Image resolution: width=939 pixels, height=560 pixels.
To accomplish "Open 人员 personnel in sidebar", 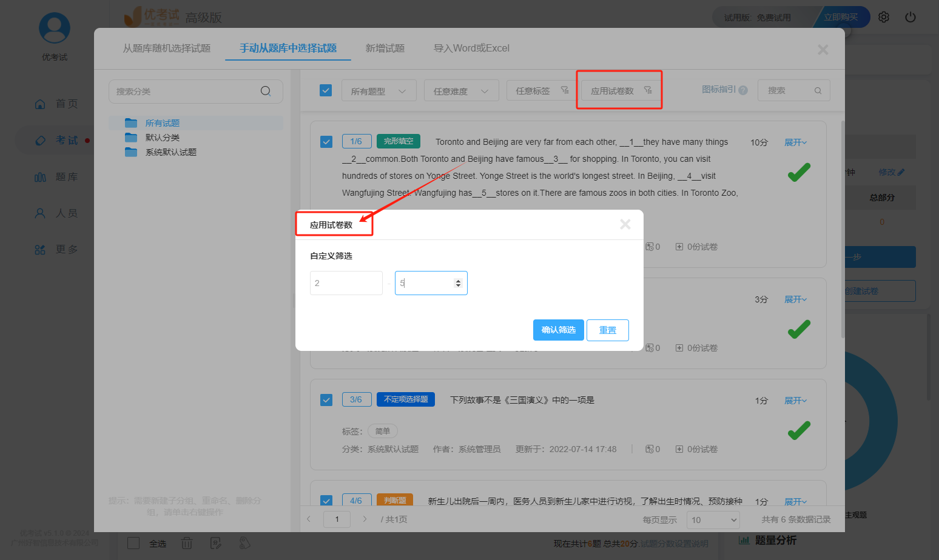I will pyautogui.click(x=56, y=213).
